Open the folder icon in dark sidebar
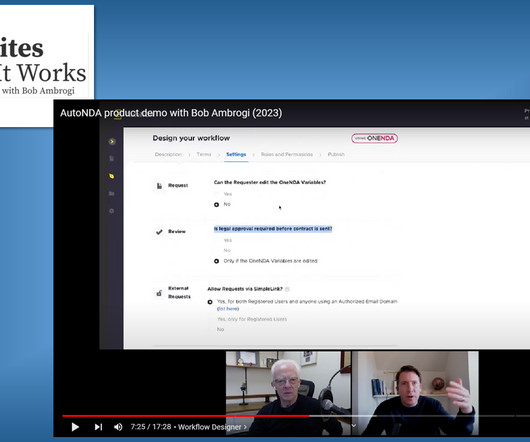 (112, 193)
